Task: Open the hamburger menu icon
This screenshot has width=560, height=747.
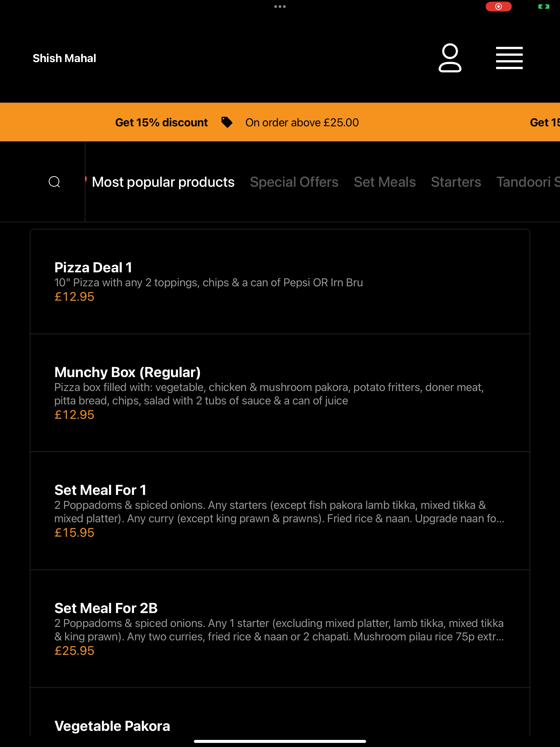Action: pos(509,58)
